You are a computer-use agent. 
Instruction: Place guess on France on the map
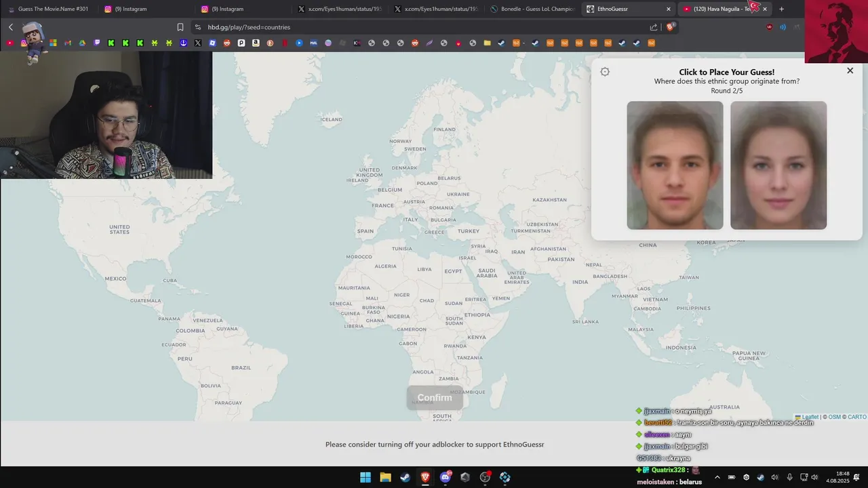pos(382,205)
